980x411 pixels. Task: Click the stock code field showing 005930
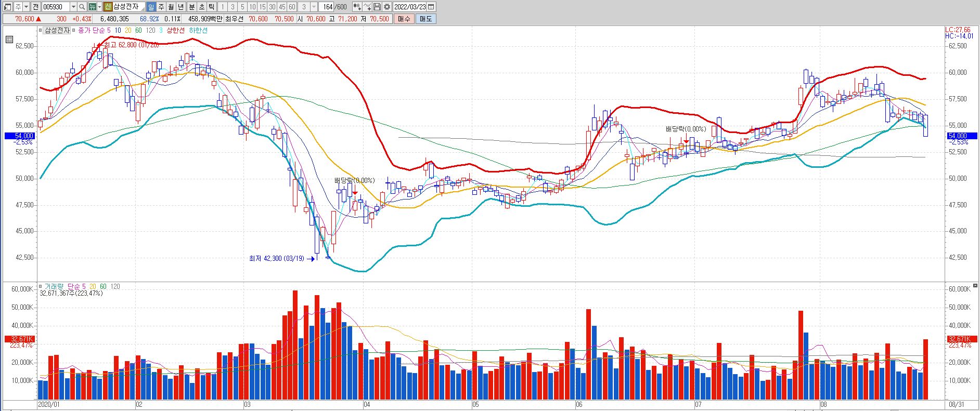pyautogui.click(x=55, y=7)
